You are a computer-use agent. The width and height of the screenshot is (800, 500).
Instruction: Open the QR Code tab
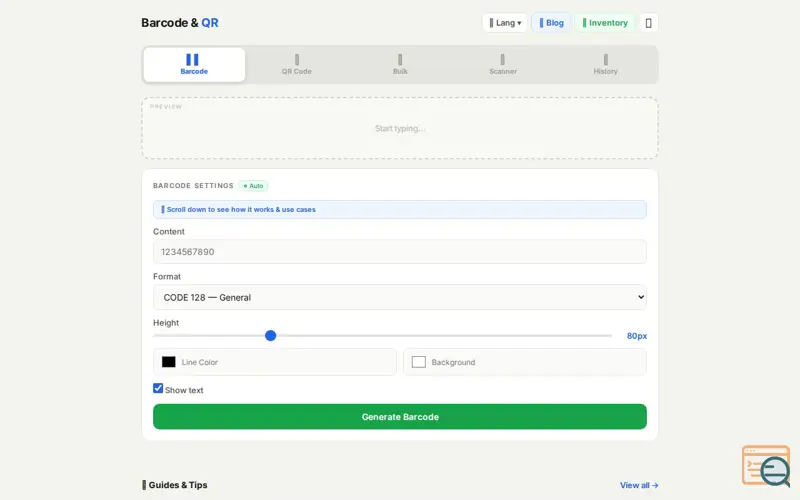(x=296, y=65)
